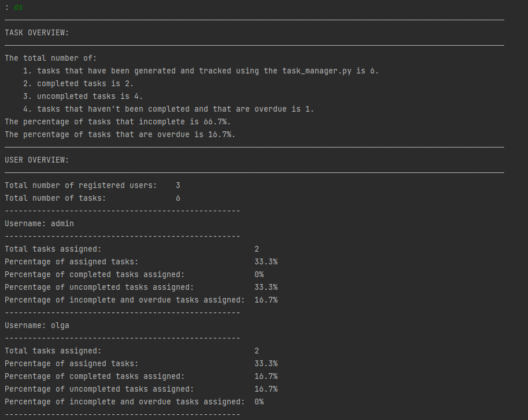Image resolution: width=528 pixels, height=420 pixels.
Task: Click 'Total number of registered users:' line
Action: tap(93, 186)
